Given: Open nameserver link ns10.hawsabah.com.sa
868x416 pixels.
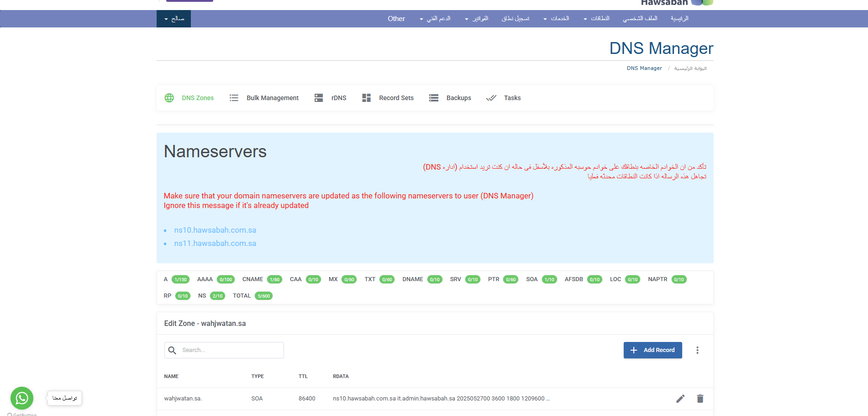Looking at the screenshot, I should [x=215, y=230].
